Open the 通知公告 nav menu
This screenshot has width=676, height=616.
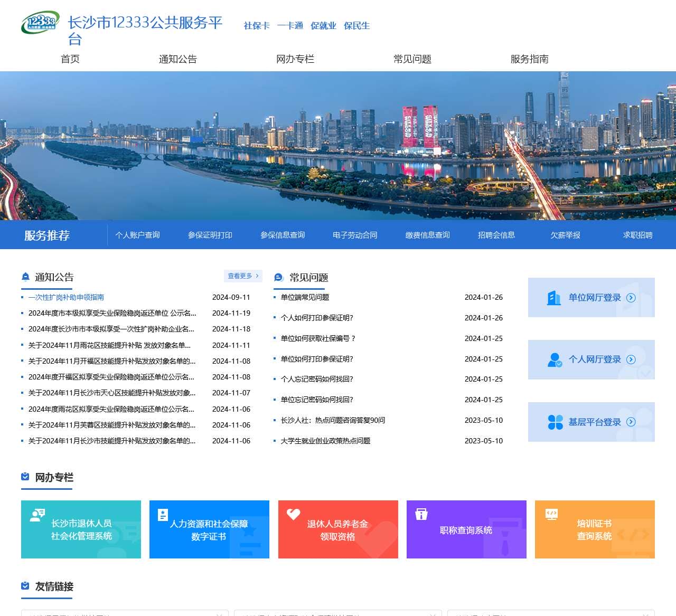point(178,59)
